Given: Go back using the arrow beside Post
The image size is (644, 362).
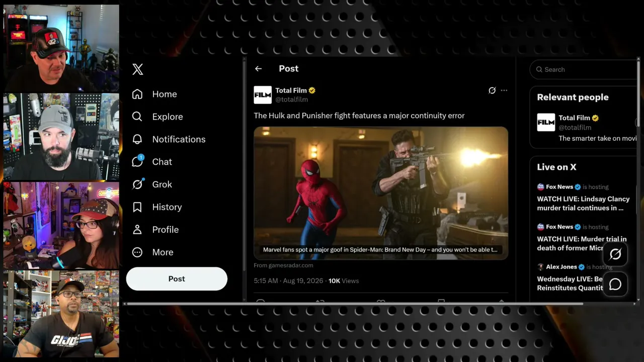Looking at the screenshot, I should [x=258, y=69].
